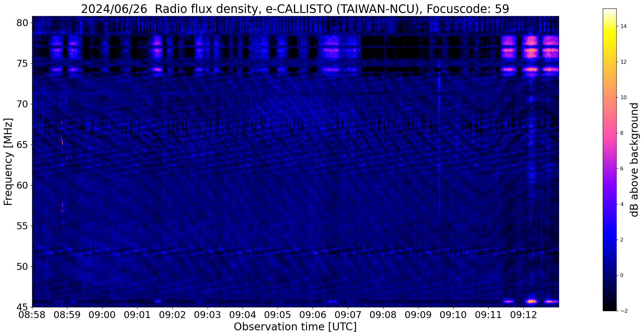Click the 09:11 time tick label
The width and height of the screenshot is (644, 336).
488,315
